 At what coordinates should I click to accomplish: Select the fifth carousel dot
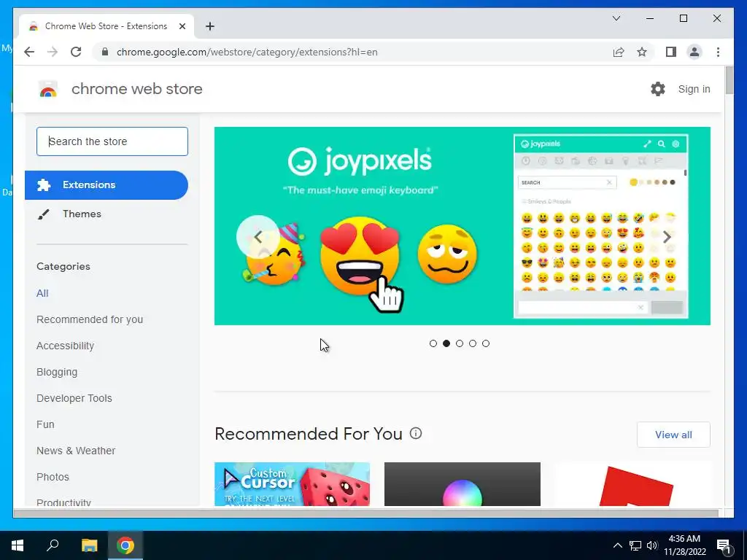click(x=485, y=343)
